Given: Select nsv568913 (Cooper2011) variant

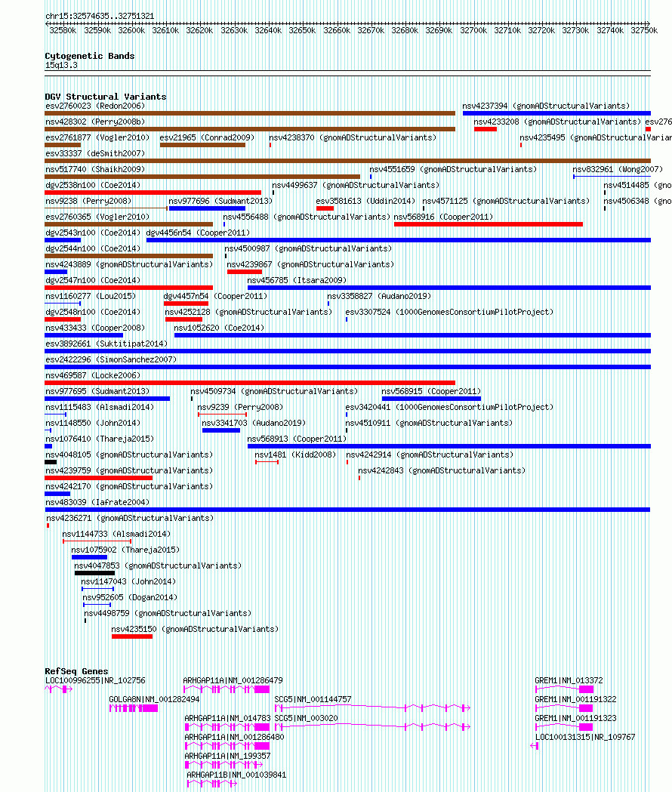Looking at the screenshot, I should 297,439.
